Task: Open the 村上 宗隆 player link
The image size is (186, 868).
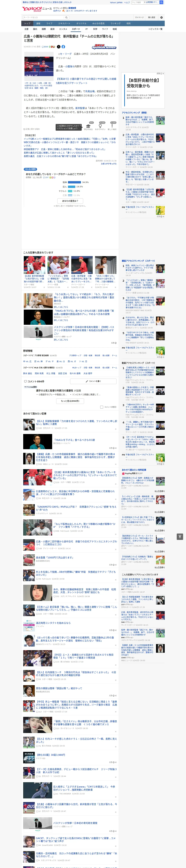Action: click(51, 373)
